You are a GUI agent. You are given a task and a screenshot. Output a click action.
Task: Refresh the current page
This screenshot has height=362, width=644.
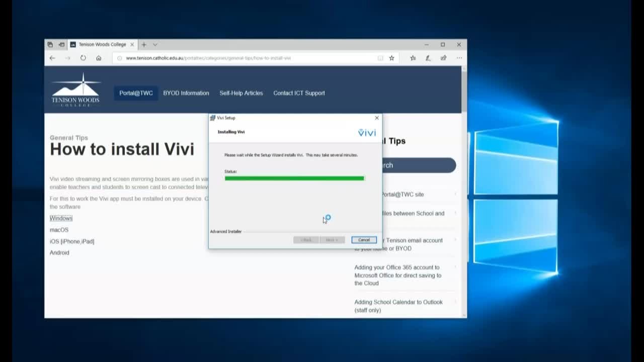(83, 58)
